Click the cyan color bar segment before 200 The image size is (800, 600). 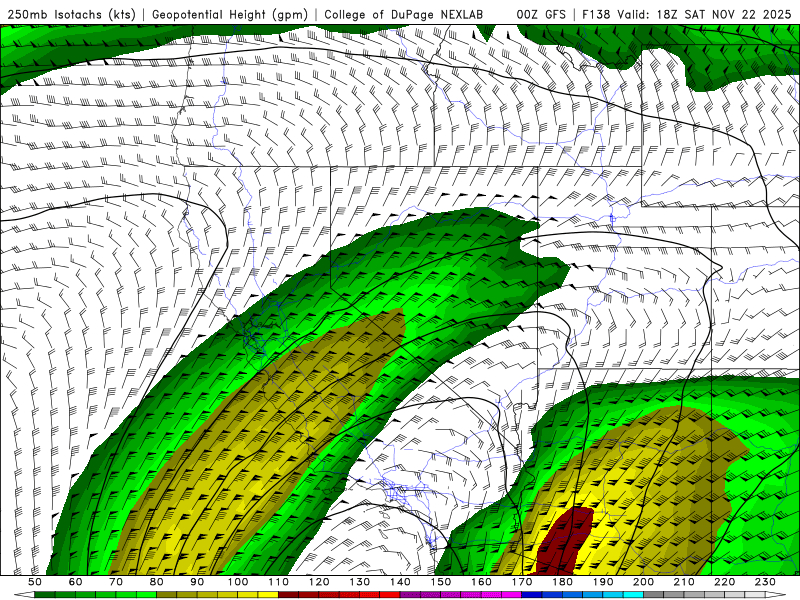(634, 595)
